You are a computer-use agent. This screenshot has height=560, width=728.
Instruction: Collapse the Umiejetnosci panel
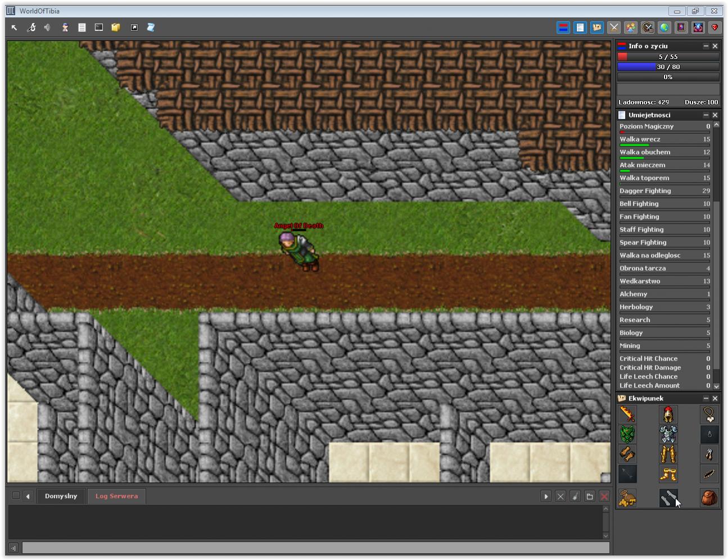706,115
